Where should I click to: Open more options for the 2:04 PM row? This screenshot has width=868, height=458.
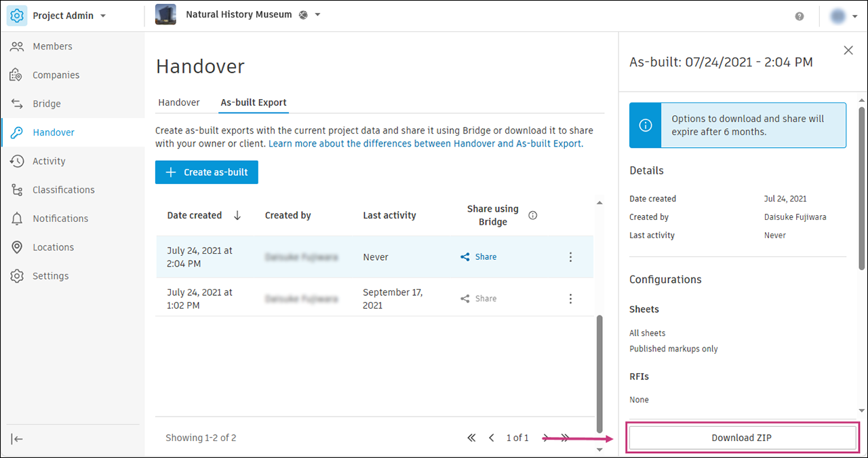pyautogui.click(x=570, y=257)
